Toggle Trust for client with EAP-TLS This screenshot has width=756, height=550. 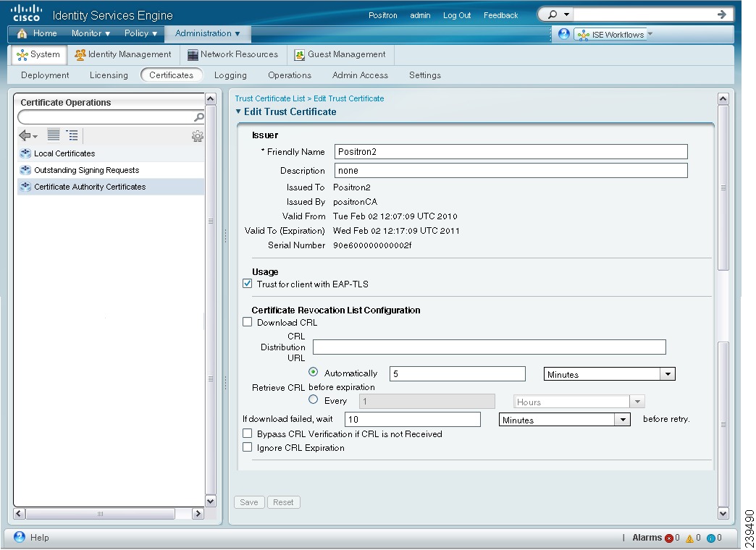coord(248,284)
